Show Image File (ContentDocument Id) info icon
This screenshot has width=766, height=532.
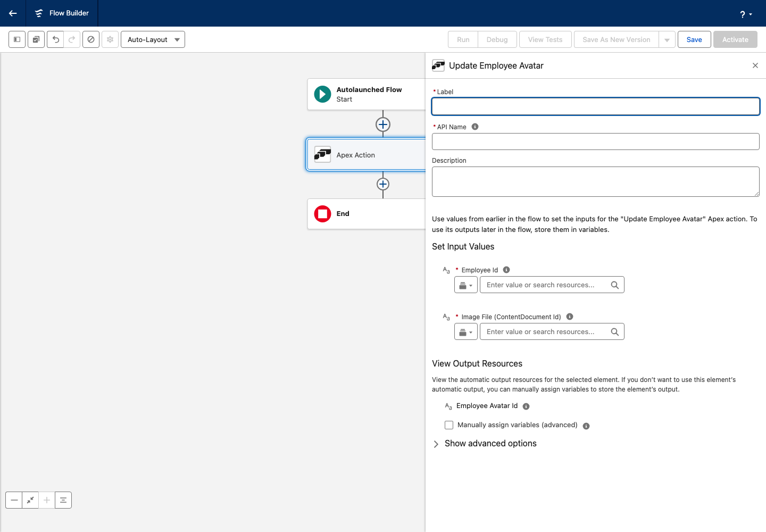pos(570,317)
